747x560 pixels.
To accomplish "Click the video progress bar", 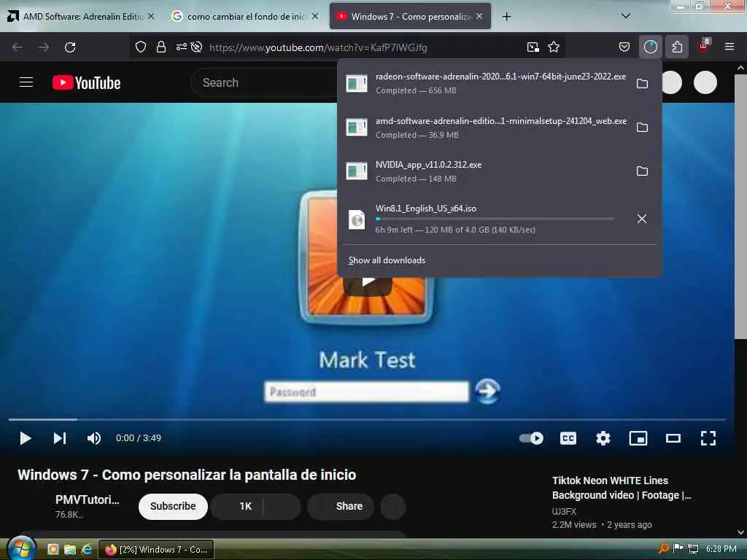I will point(367,419).
